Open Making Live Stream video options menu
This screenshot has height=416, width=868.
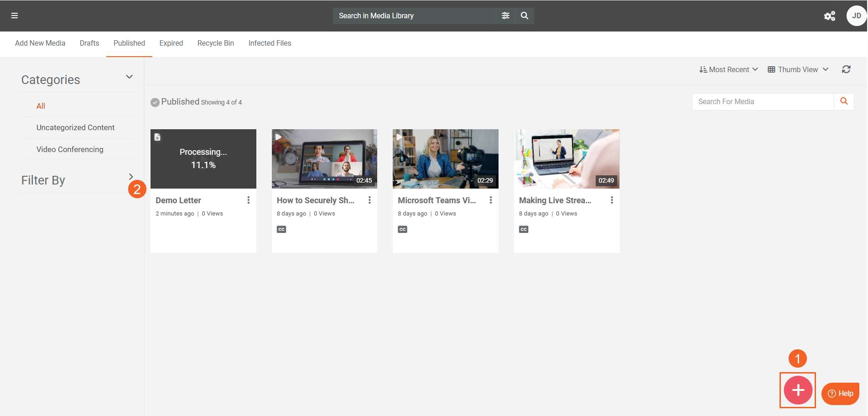coord(612,200)
